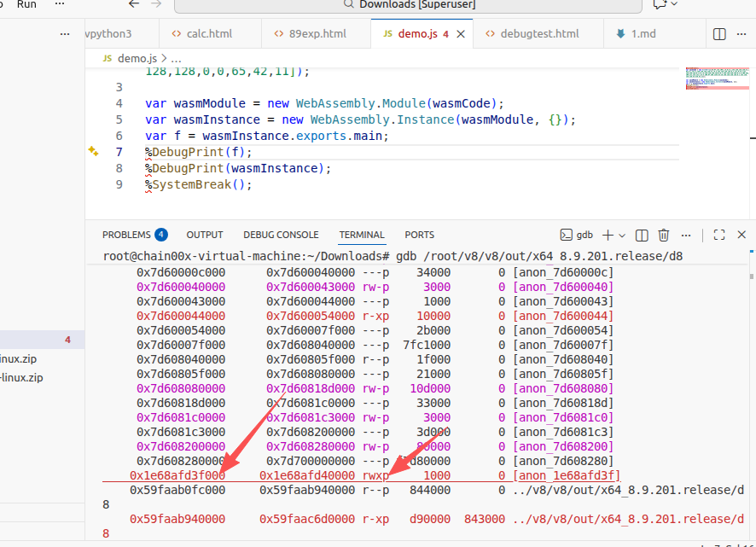Viewport: 756px width, 547px height.
Task: Create a new terminal with plus icon
Action: [608, 235]
